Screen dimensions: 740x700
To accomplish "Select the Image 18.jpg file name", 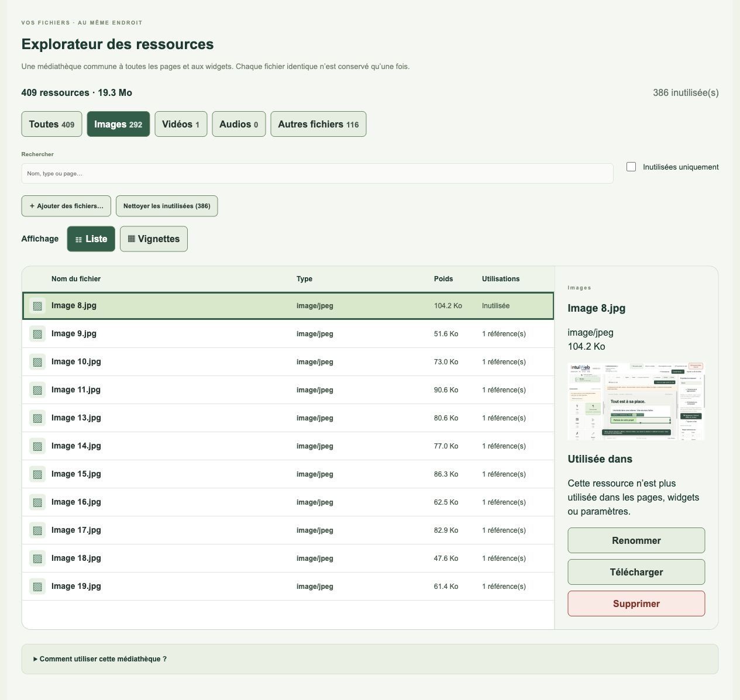I will (x=76, y=558).
